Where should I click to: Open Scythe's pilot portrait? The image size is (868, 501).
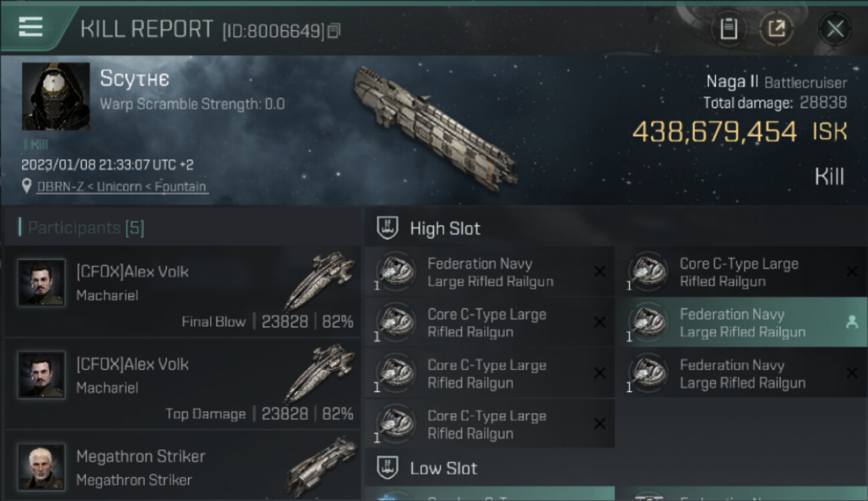pyautogui.click(x=56, y=97)
